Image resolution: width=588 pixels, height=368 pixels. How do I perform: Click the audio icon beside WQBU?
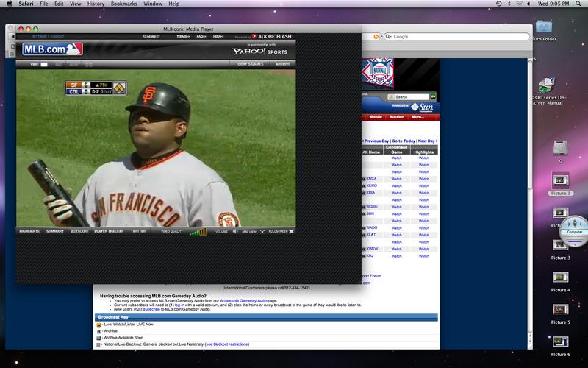pyautogui.click(x=364, y=207)
